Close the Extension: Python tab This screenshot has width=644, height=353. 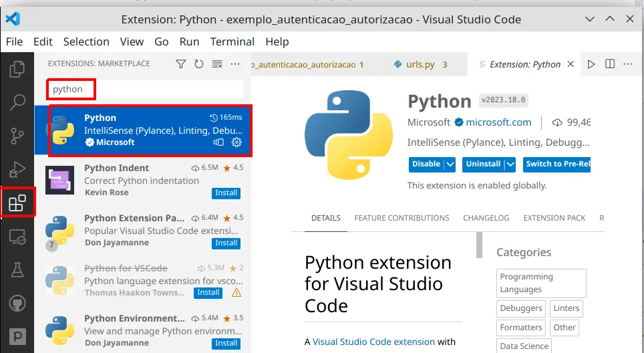click(x=571, y=64)
